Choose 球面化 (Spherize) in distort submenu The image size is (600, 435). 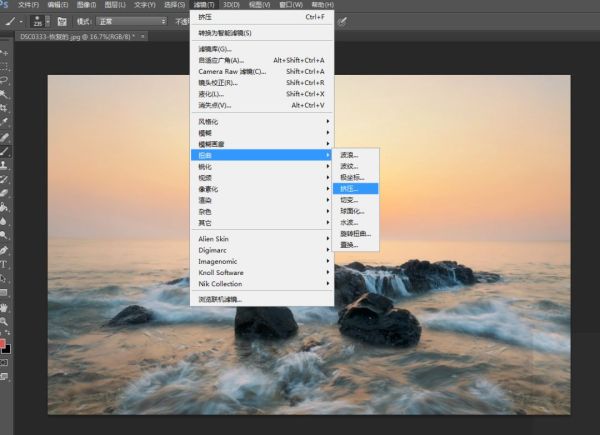point(355,211)
